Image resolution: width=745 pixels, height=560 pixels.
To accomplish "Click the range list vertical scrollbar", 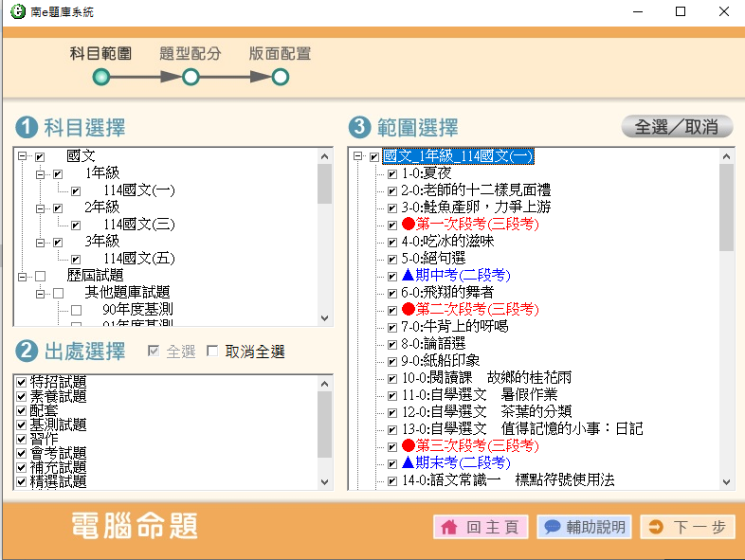I will click(x=726, y=322).
